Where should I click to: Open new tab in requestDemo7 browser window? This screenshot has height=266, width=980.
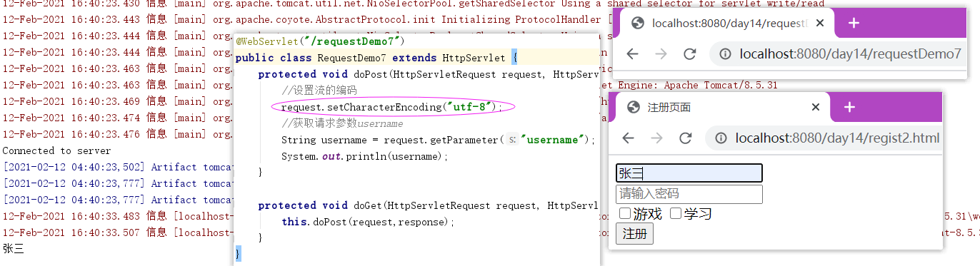[x=853, y=23]
